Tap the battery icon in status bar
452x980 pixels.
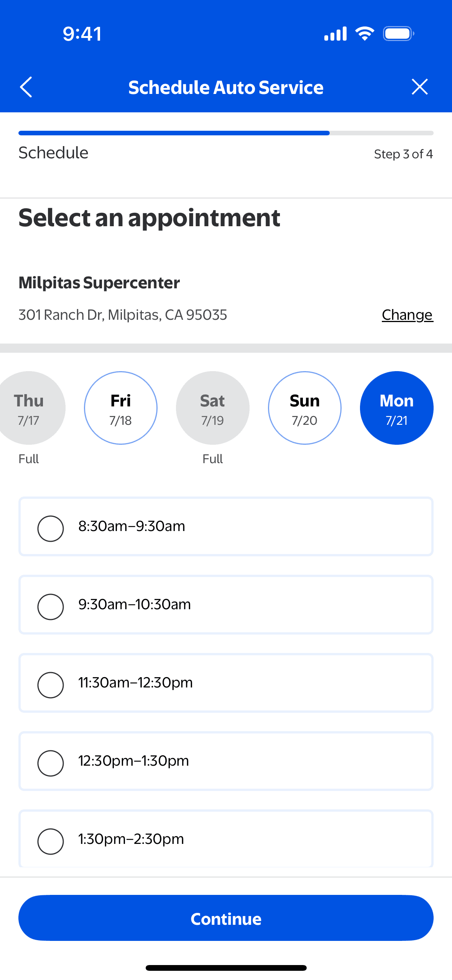(398, 34)
